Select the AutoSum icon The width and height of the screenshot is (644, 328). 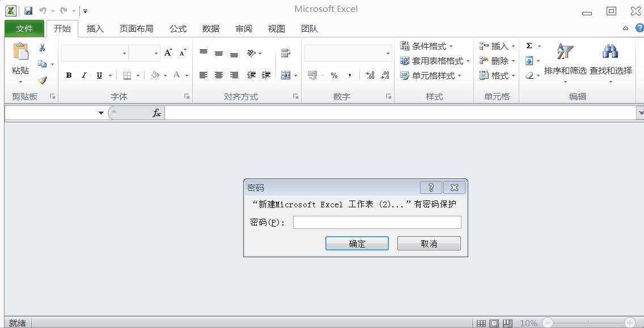point(529,46)
